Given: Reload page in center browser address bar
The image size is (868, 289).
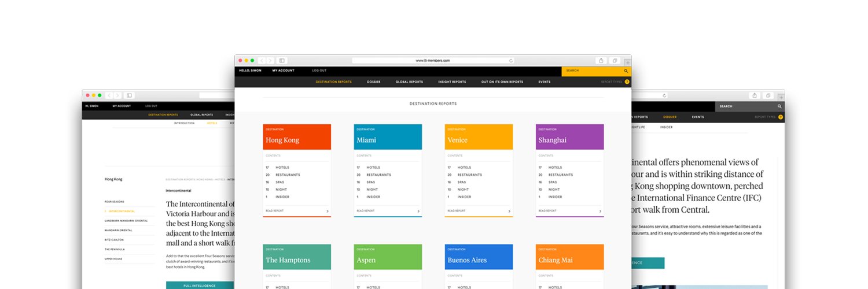Looking at the screenshot, I should coord(510,60).
